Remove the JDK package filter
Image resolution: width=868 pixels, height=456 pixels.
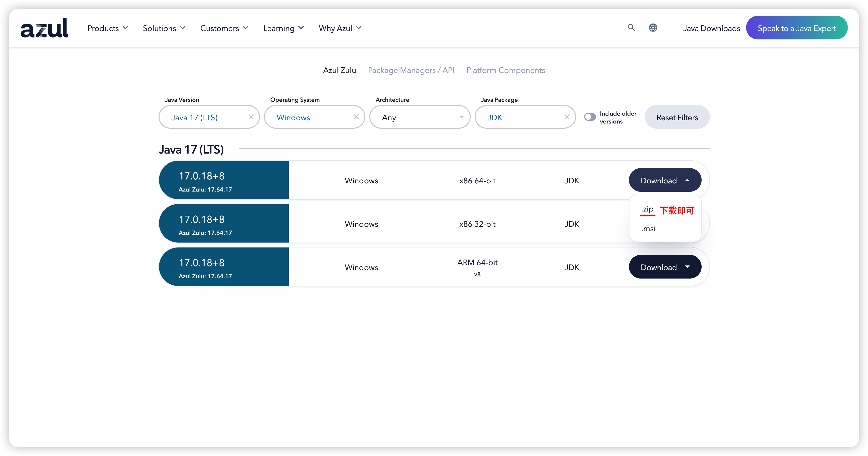[x=567, y=117]
